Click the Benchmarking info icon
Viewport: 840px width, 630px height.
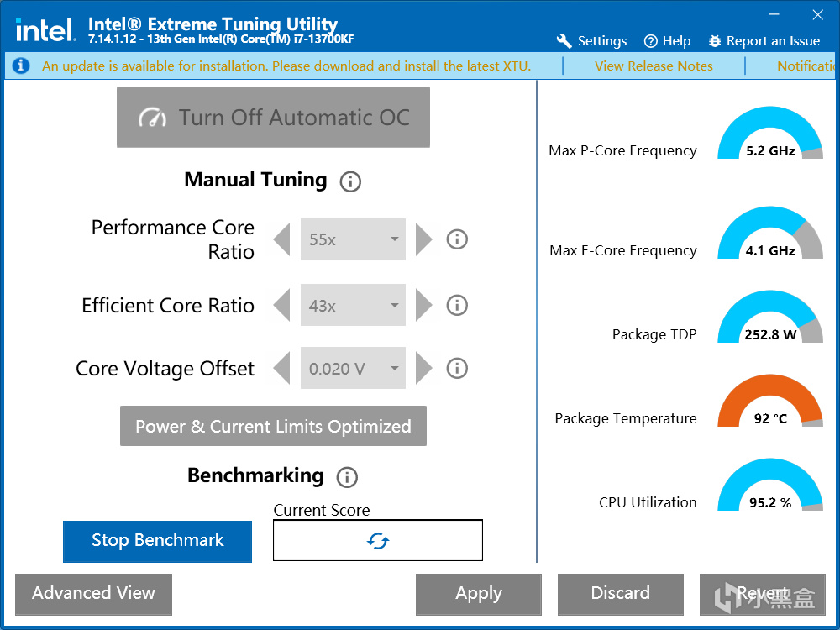347,477
